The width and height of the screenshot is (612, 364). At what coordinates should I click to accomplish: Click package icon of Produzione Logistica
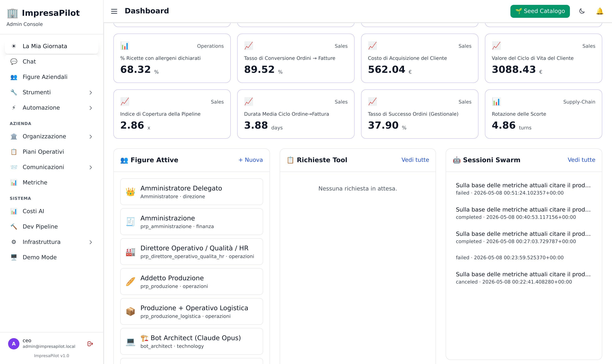[130, 311]
